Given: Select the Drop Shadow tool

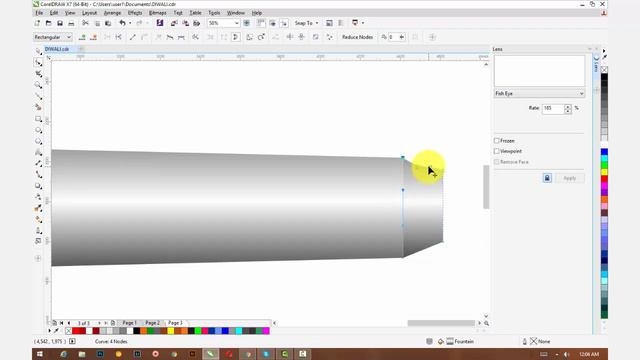Looking at the screenshot, I should pyautogui.click(x=38, y=186).
